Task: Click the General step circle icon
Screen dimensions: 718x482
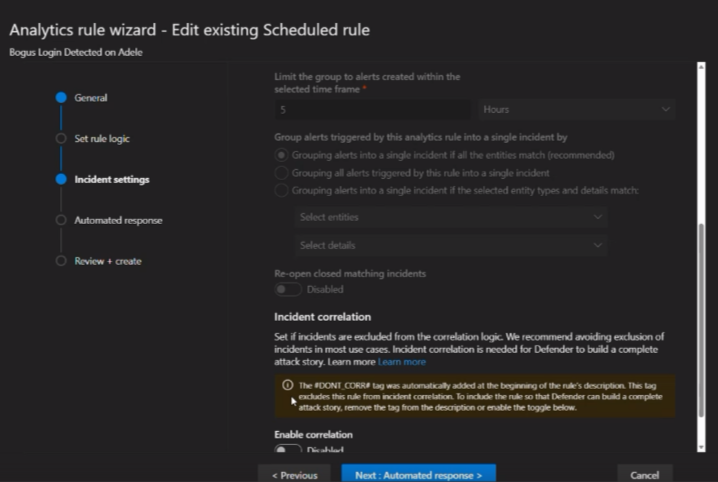Action: (61, 97)
